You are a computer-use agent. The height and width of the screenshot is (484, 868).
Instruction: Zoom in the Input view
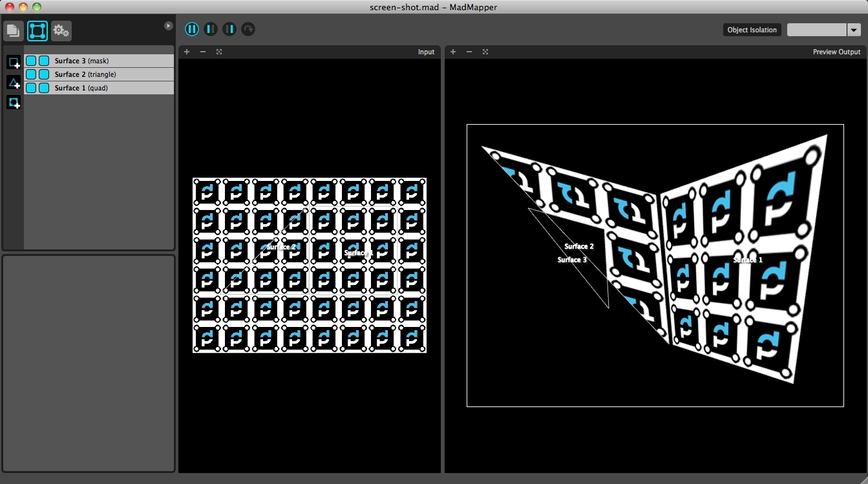(x=187, y=52)
